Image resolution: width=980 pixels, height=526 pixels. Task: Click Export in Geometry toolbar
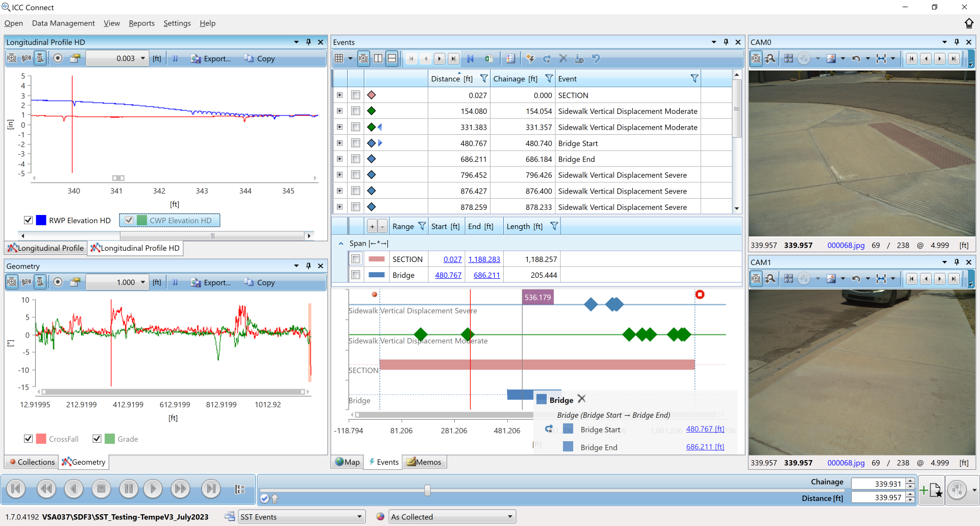(211, 282)
